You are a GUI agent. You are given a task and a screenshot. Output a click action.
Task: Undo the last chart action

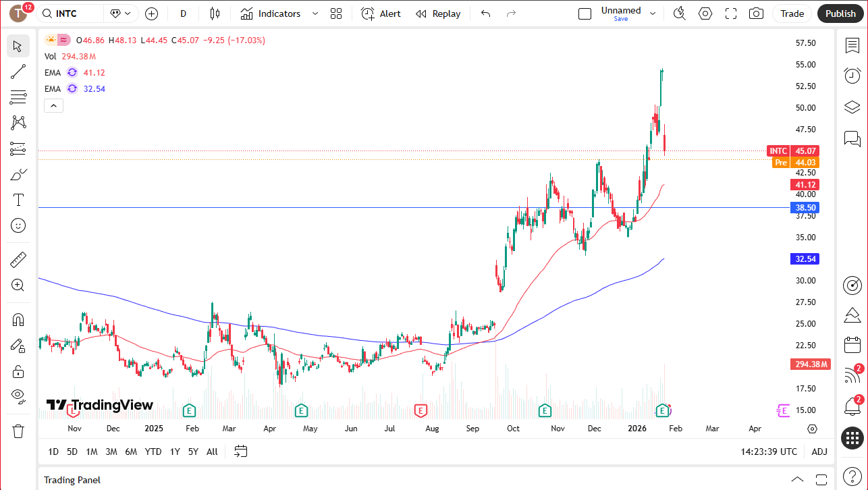pyautogui.click(x=485, y=13)
